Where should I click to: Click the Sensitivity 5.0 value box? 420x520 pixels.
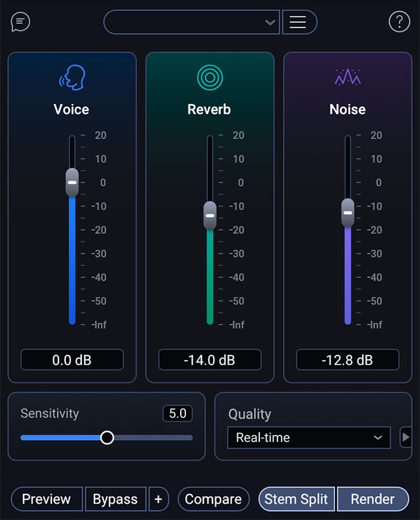pos(177,413)
